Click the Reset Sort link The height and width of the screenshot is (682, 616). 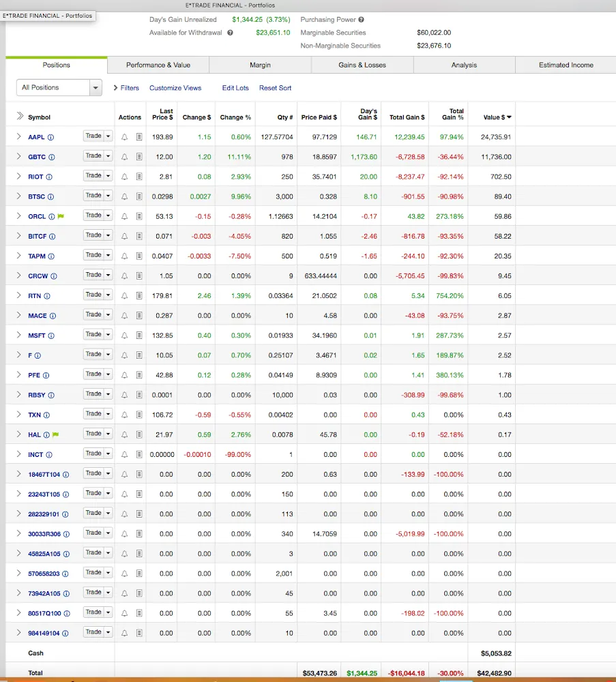pos(276,88)
